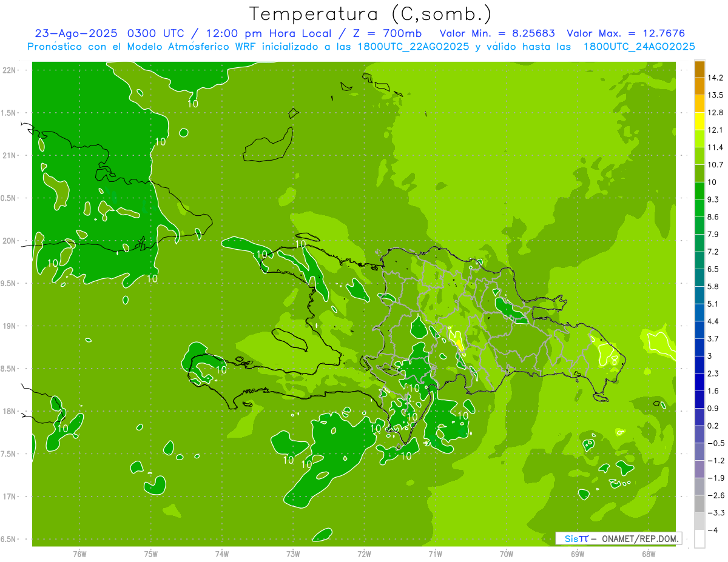Click the title 'Temperatura (C,somb.)'
Viewport: 728px width, 562px height.
pos(370,13)
